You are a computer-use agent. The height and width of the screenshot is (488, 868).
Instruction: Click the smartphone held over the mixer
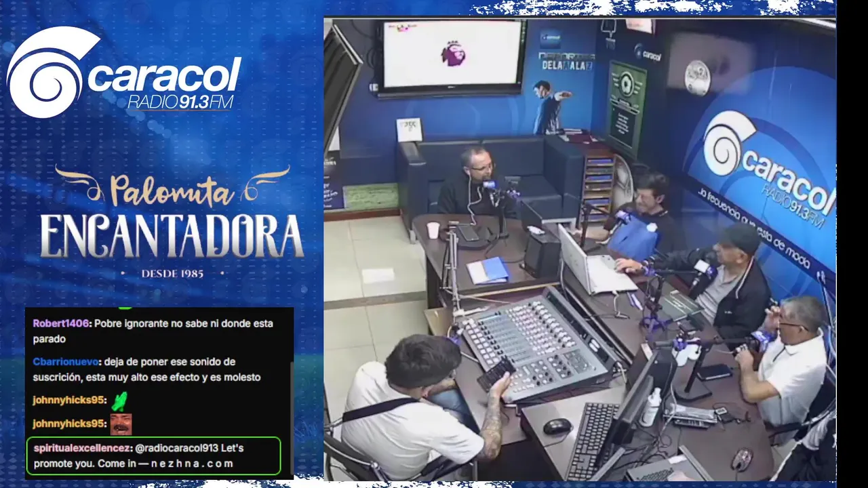(496, 373)
